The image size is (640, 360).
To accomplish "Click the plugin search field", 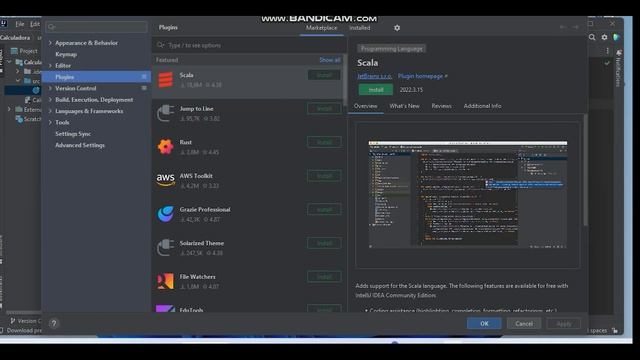I will point(249,45).
